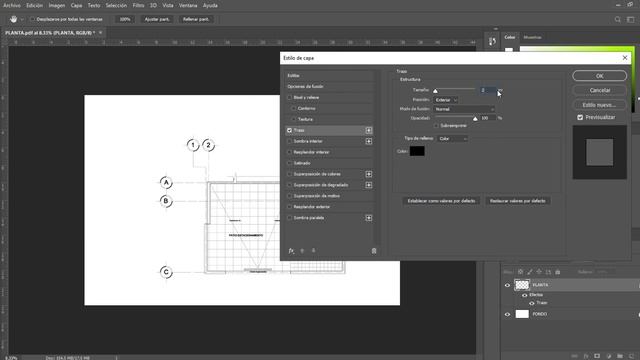Add another Sombra paralela with the plus icon
This screenshot has height=360, width=640.
pyautogui.click(x=369, y=218)
